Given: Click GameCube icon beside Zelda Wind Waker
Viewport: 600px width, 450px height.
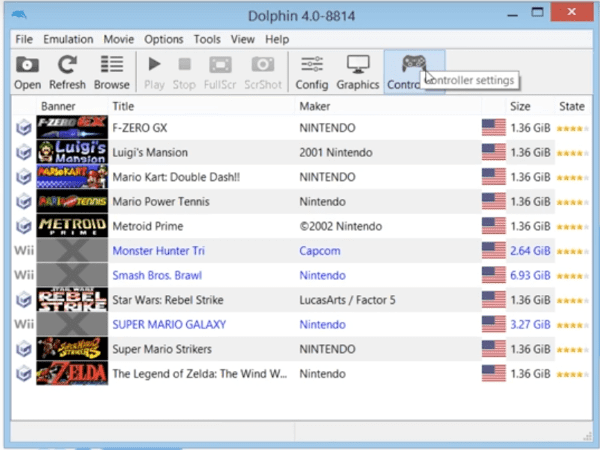Looking at the screenshot, I should tap(24, 373).
